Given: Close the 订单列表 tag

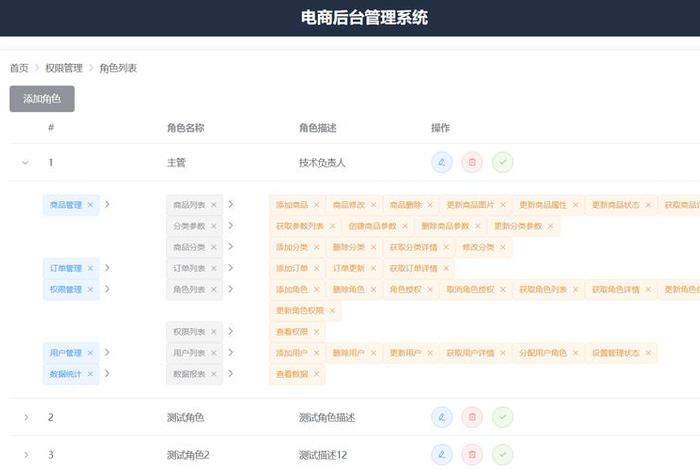Looking at the screenshot, I should click(213, 268).
